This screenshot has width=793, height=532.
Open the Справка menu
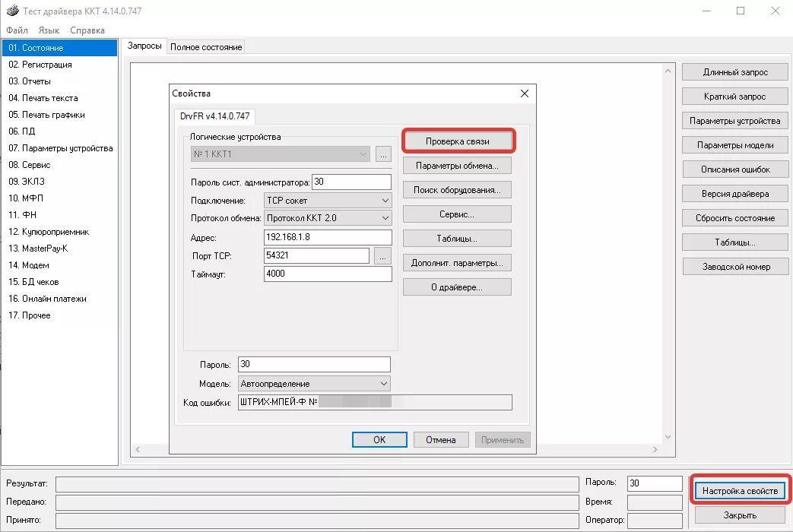[87, 30]
